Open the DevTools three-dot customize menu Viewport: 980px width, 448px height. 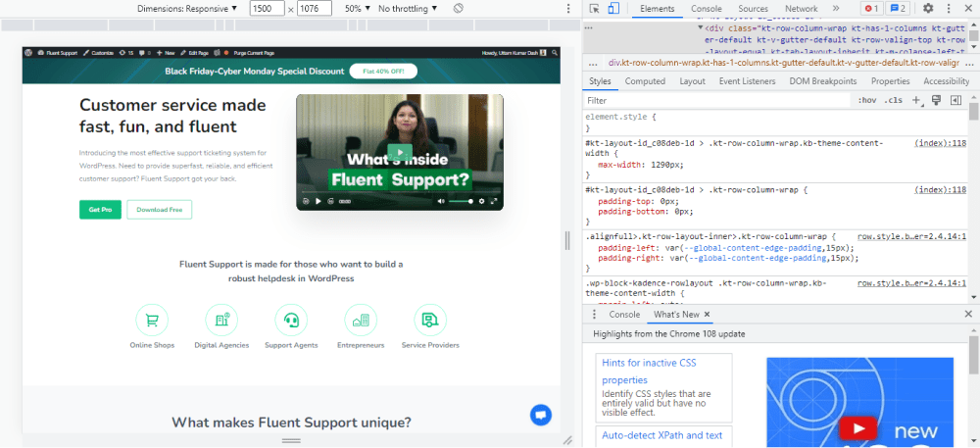click(x=949, y=9)
